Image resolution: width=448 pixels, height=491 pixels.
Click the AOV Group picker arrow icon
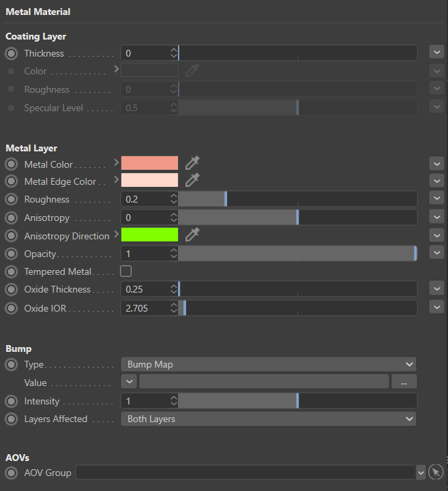coord(436,473)
